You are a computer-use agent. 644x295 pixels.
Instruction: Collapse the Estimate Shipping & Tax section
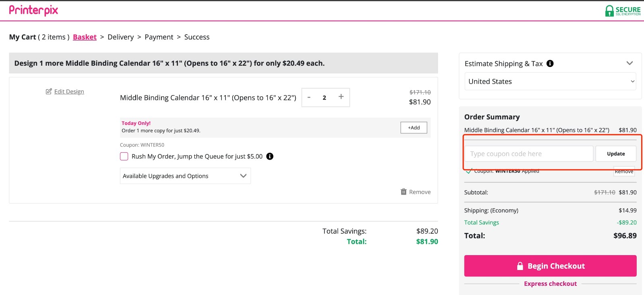pyautogui.click(x=630, y=63)
